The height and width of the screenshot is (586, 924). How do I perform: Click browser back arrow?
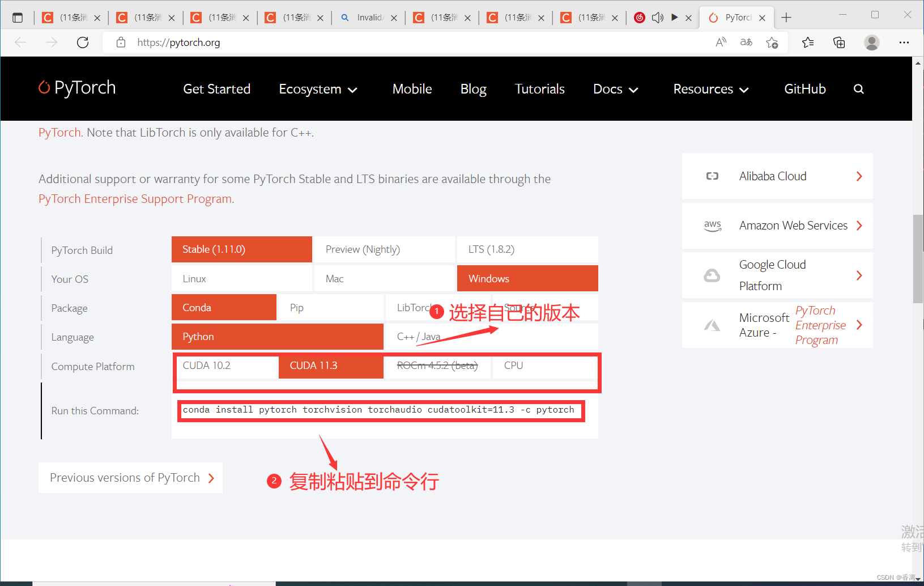point(20,43)
